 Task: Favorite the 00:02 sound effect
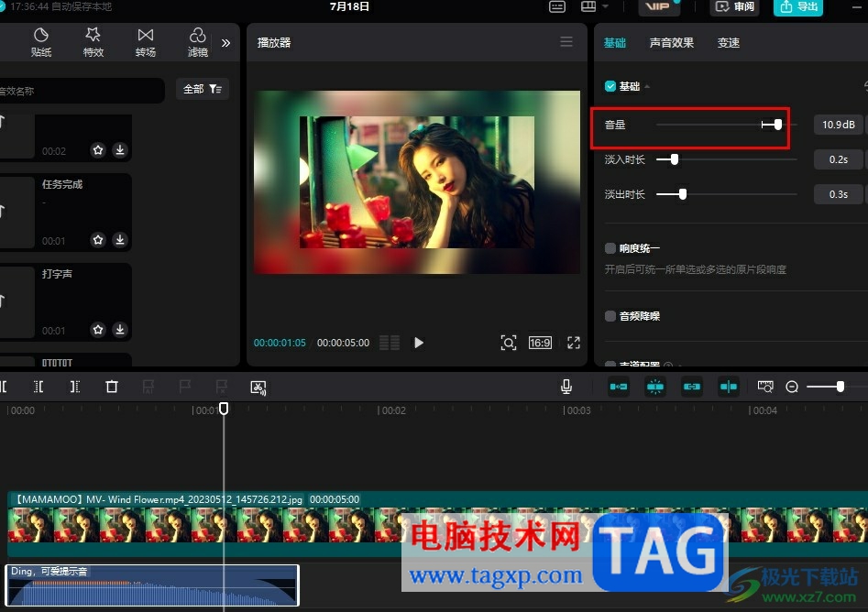click(x=98, y=150)
